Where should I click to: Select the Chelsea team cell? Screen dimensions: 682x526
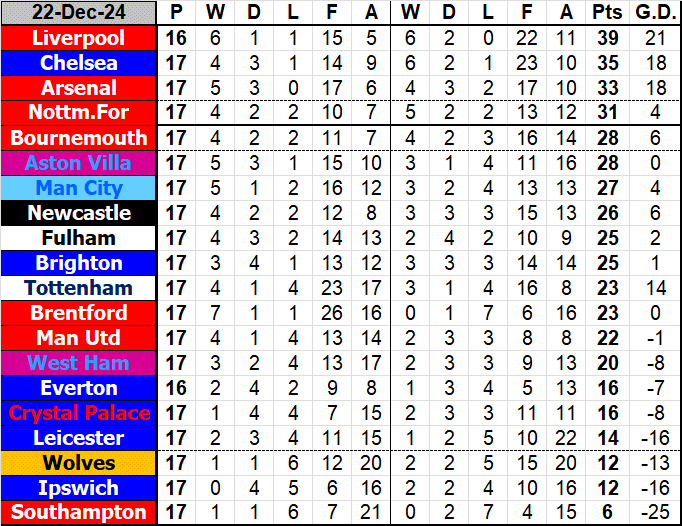(79, 63)
